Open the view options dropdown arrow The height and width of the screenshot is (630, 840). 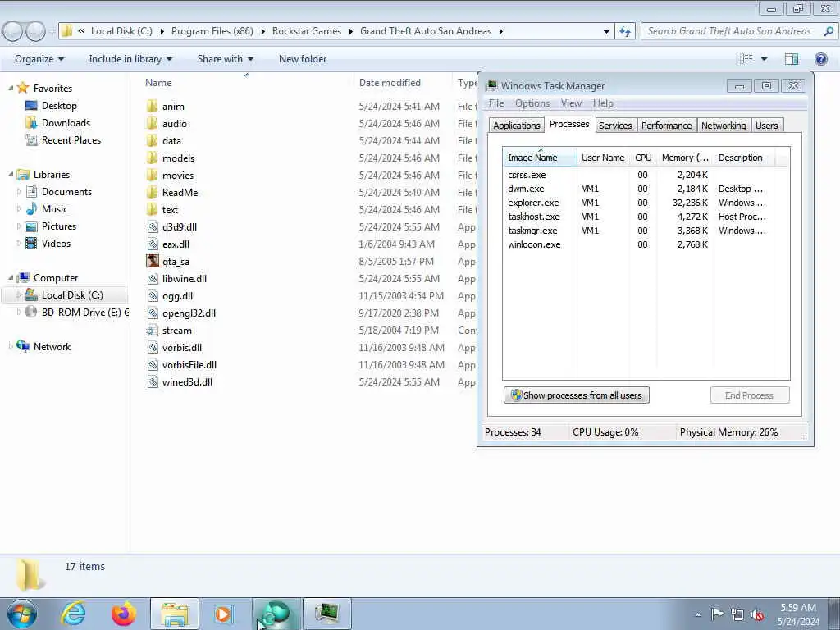(x=764, y=59)
